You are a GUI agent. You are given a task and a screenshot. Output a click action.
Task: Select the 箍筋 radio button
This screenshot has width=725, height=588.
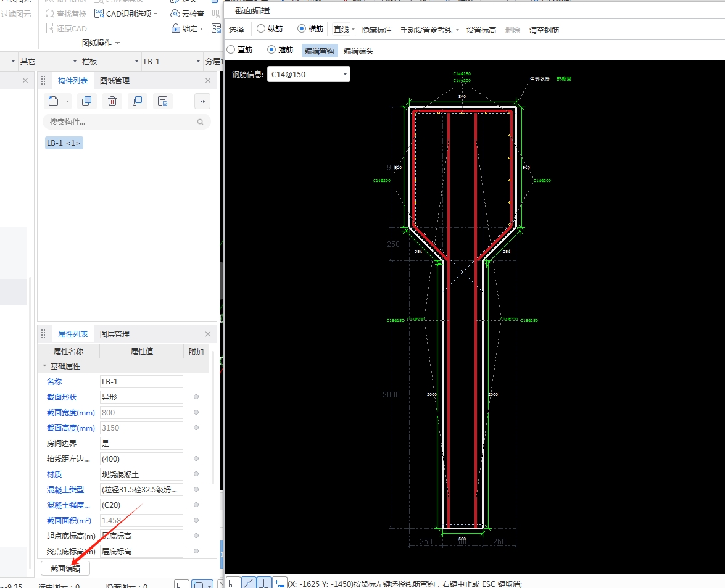(x=271, y=49)
